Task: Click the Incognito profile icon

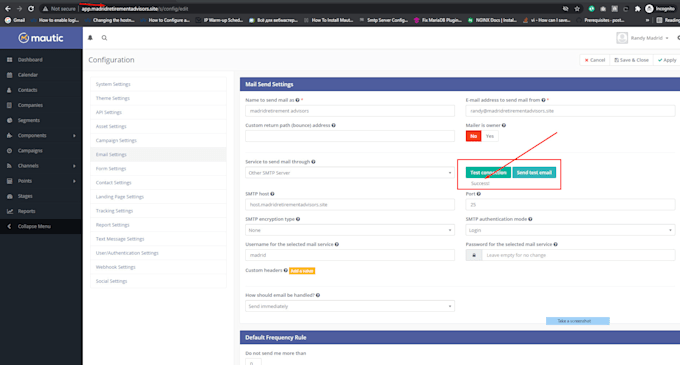Action: click(649, 9)
